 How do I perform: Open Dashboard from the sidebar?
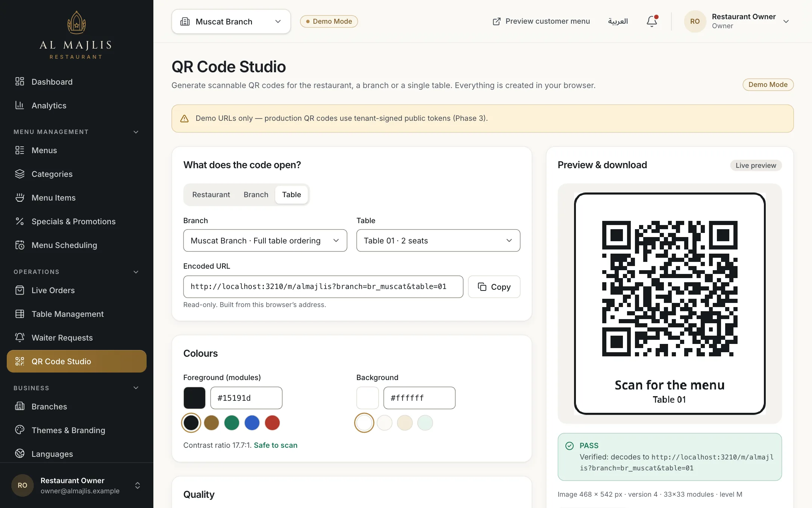click(x=76, y=82)
